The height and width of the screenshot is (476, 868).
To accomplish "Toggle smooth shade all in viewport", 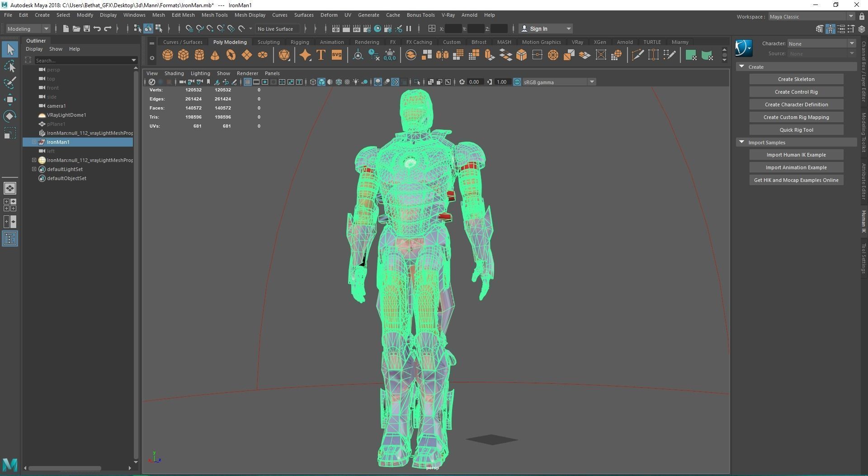I will click(321, 82).
